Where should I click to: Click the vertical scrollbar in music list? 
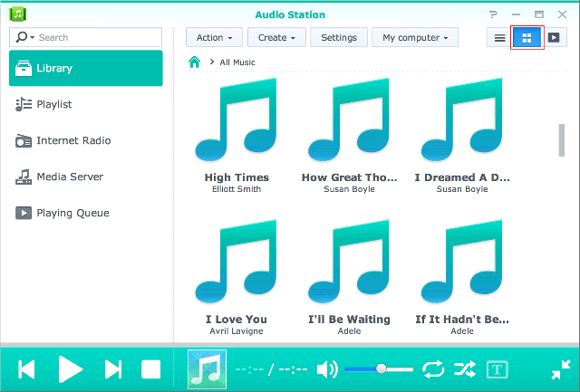point(562,140)
